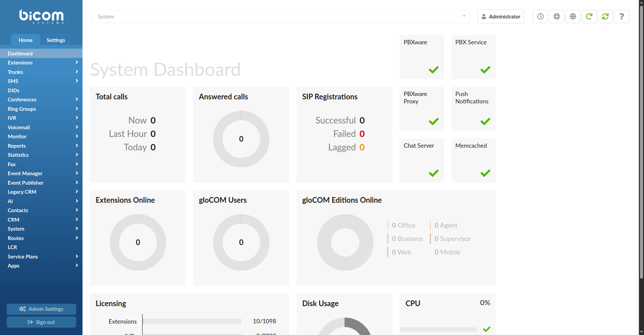Click the Memcached green checkmark
The width and height of the screenshot is (644, 335).
[x=485, y=173]
